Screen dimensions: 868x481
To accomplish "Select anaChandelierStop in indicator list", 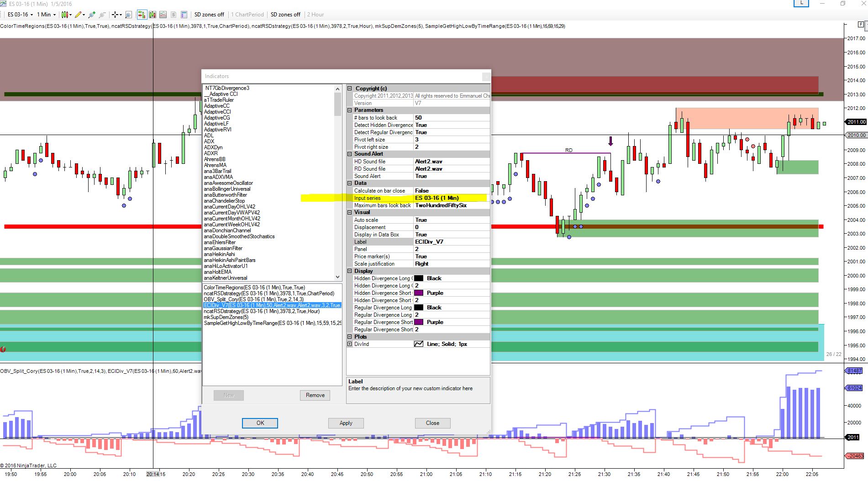I will point(224,201).
